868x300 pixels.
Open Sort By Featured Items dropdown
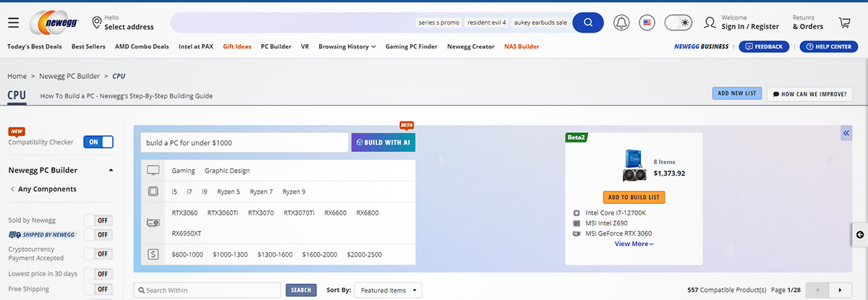coord(389,291)
